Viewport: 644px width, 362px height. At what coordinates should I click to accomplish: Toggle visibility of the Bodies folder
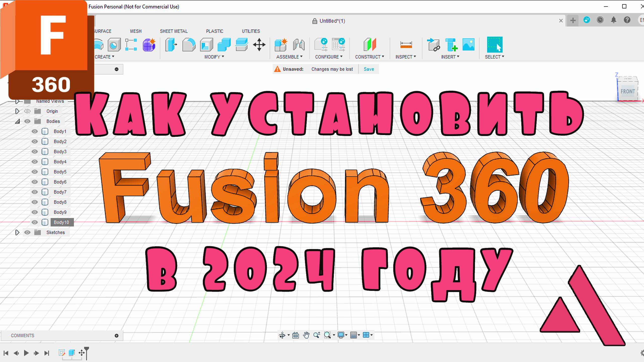pyautogui.click(x=27, y=121)
